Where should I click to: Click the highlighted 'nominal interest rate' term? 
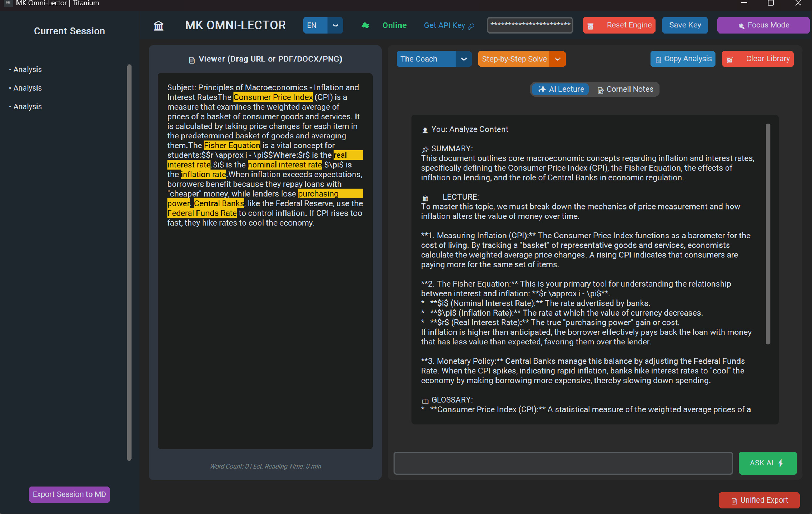tap(285, 165)
